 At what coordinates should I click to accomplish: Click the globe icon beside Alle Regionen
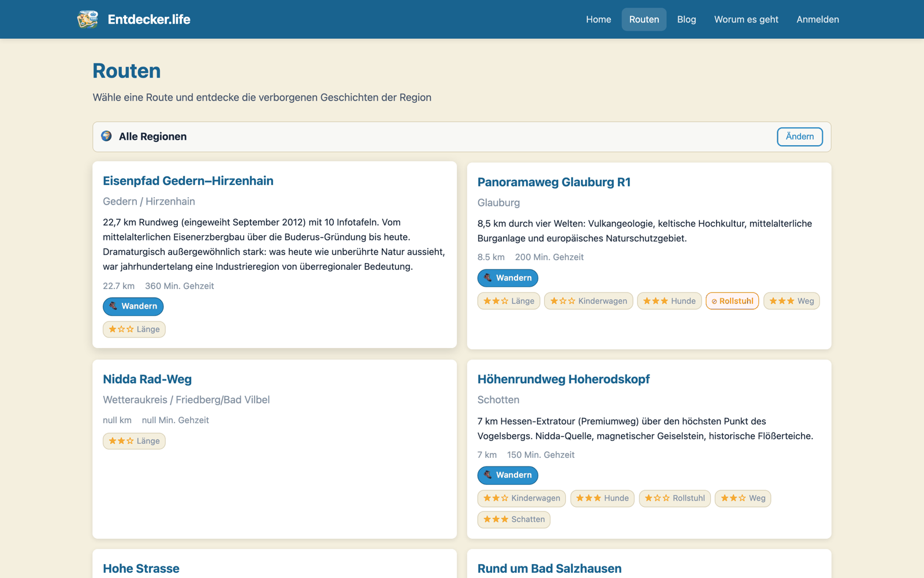click(x=106, y=136)
